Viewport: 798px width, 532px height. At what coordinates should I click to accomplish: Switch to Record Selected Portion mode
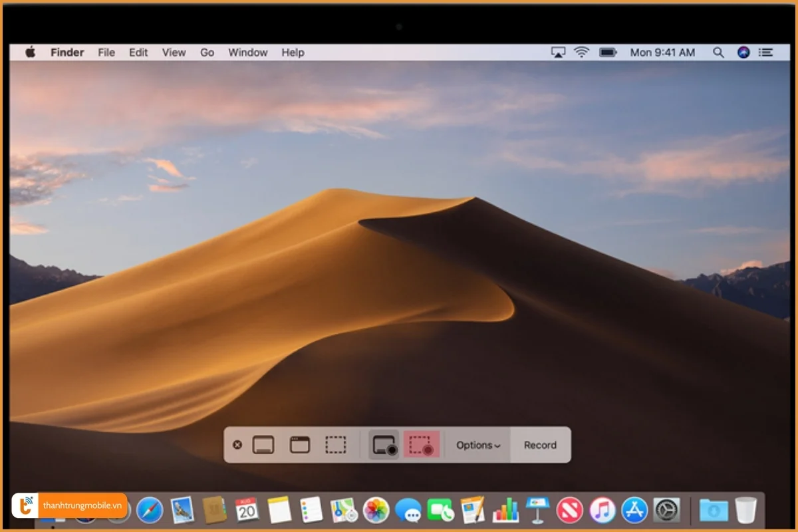click(x=422, y=445)
